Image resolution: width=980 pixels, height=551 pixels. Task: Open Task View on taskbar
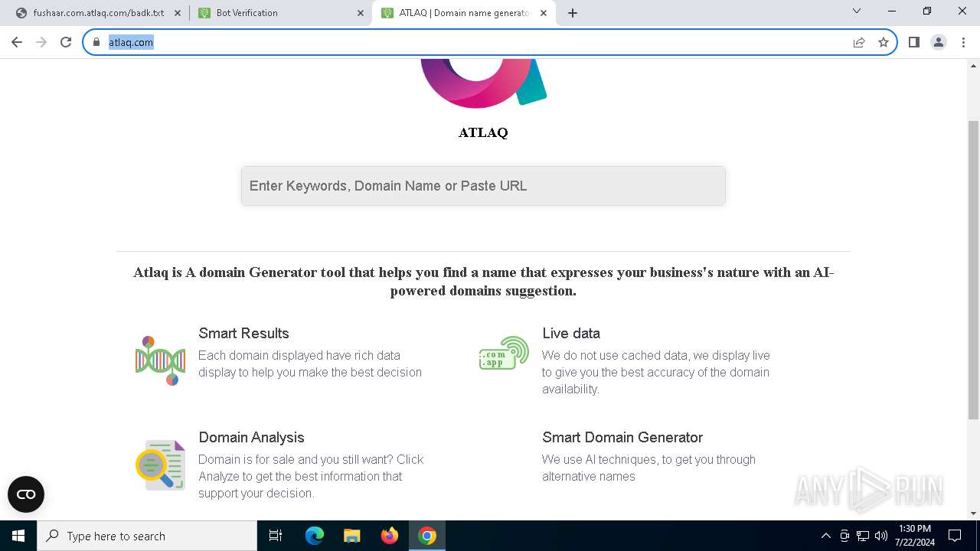click(276, 536)
